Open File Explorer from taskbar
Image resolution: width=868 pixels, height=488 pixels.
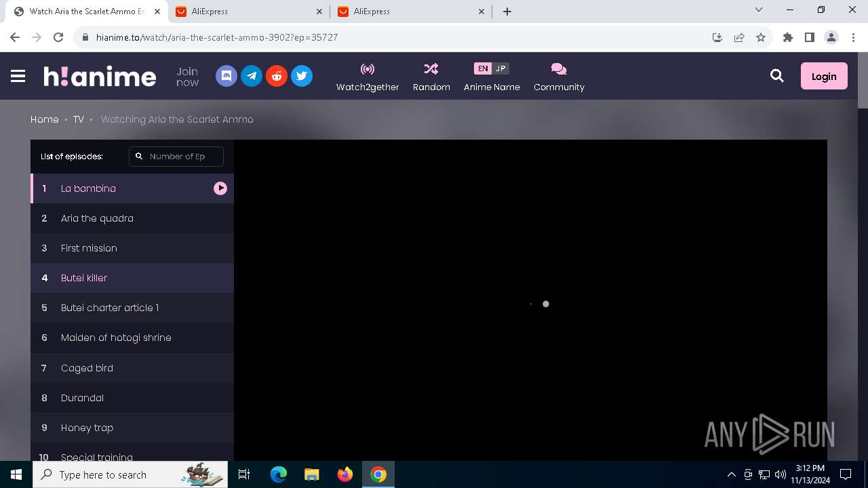point(312,474)
